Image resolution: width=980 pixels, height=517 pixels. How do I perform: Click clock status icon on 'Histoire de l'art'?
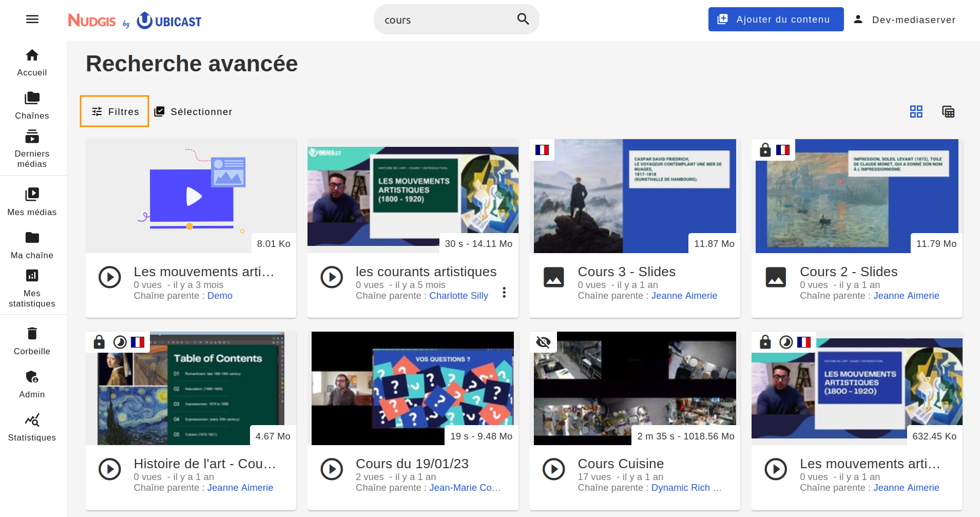(120, 342)
